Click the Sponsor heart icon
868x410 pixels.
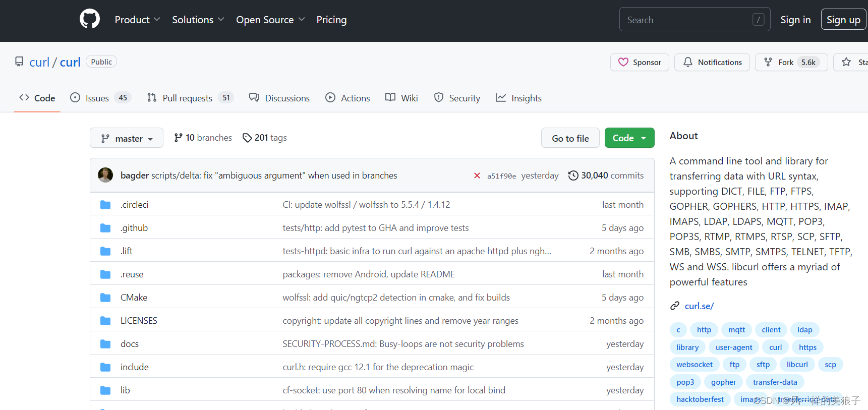click(x=623, y=62)
